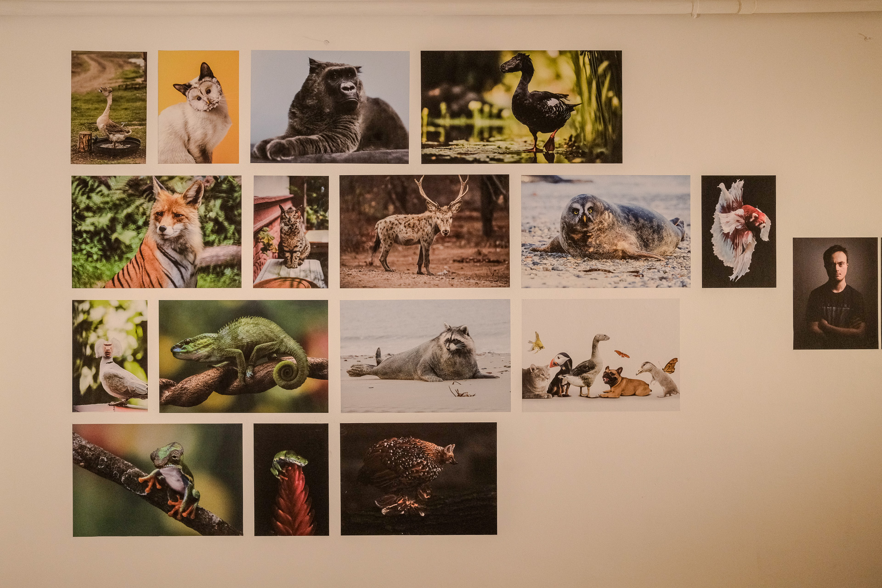Click the portrait of man with crossed arms
882x588 pixels.
point(835,293)
